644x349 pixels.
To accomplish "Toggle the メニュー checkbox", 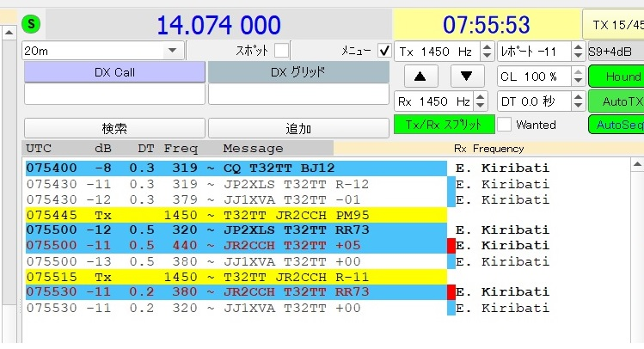I will [x=384, y=51].
